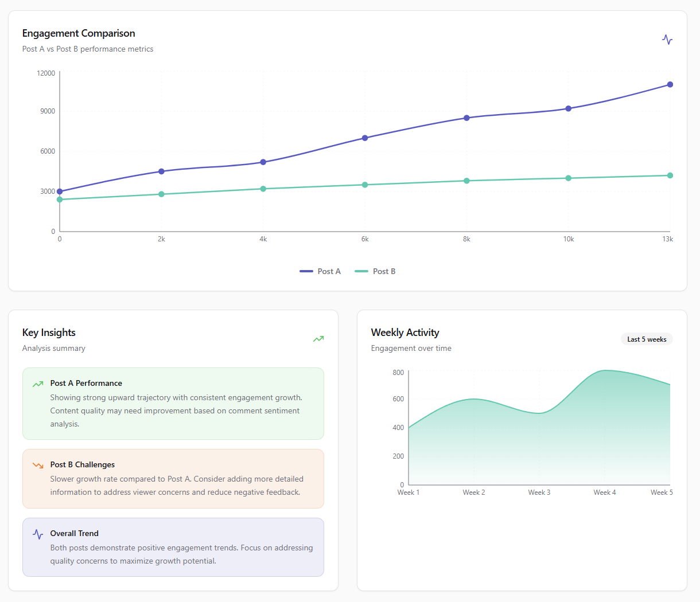
Task: Select the Overall Trend insight heading
Action: coord(74,533)
